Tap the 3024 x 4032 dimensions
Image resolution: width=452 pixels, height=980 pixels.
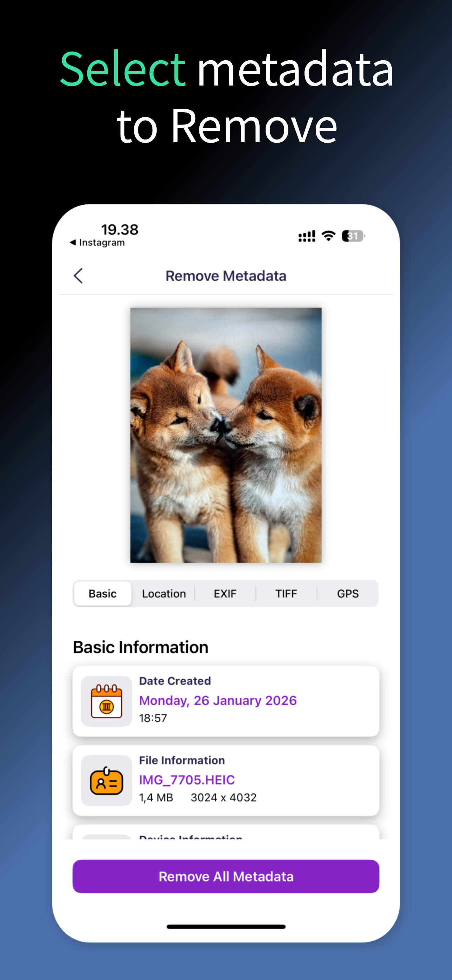click(x=224, y=797)
